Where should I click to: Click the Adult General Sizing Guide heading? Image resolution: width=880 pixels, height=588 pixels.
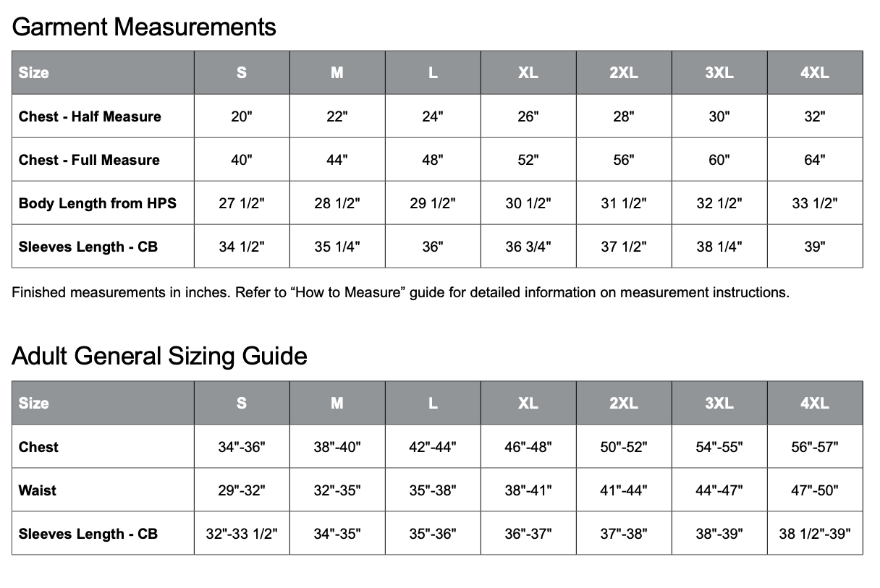(x=160, y=356)
